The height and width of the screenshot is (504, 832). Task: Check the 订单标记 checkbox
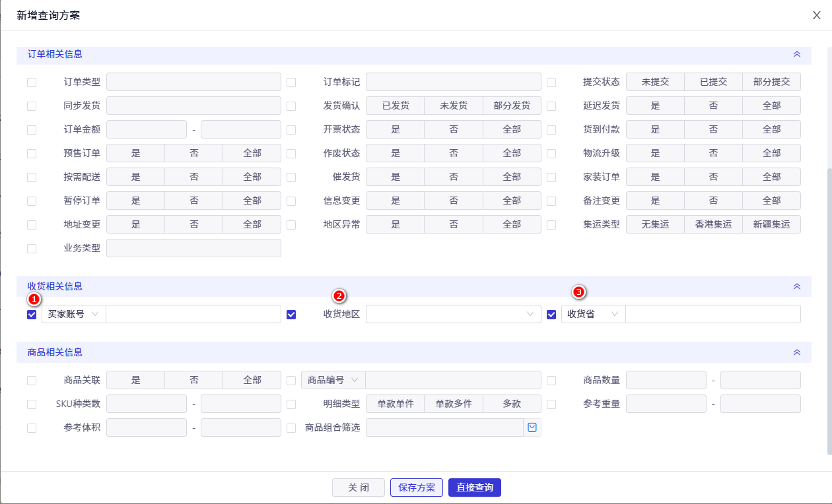click(x=291, y=82)
